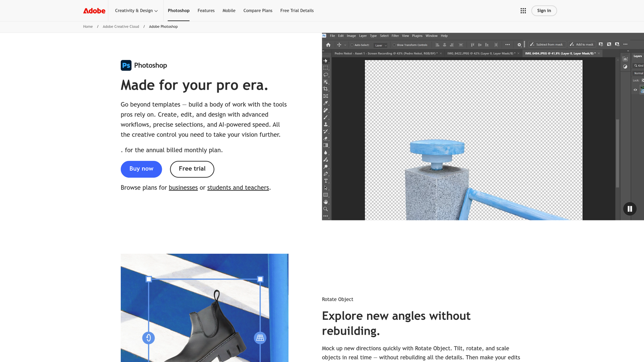Select the Frame tool
This screenshot has width=644, height=362.
point(326,96)
